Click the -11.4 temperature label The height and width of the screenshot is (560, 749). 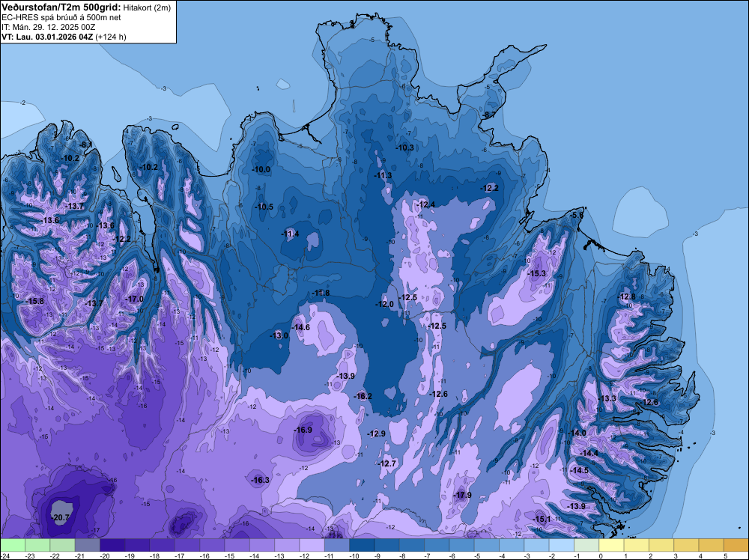[x=290, y=234]
